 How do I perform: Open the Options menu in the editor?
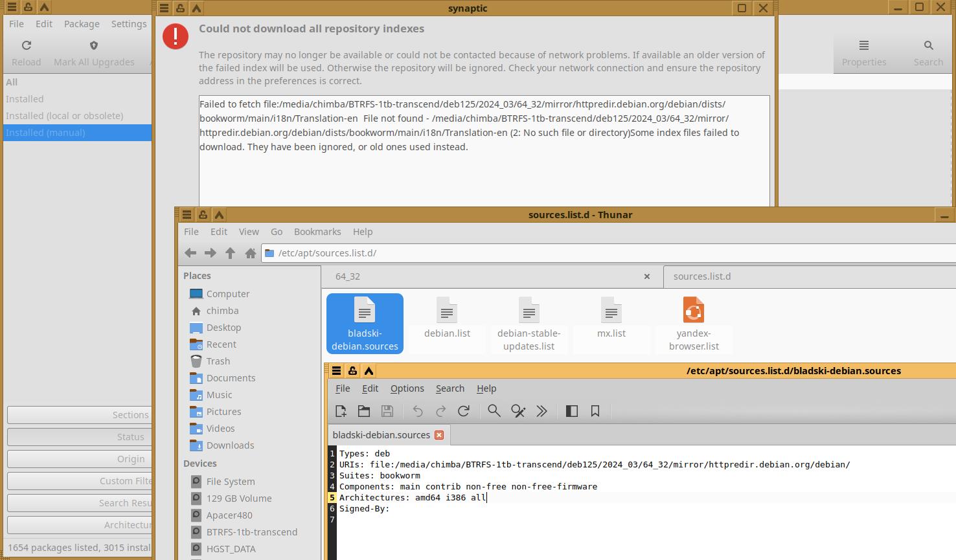click(407, 388)
